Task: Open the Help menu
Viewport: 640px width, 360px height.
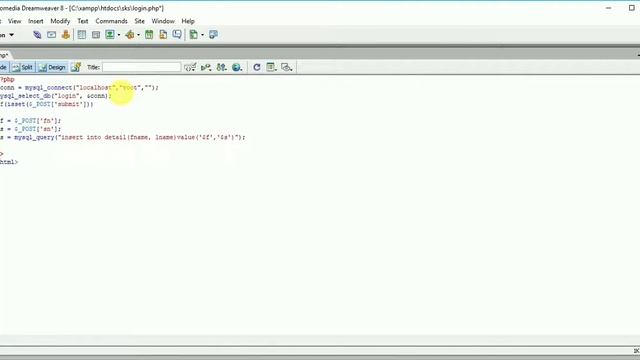Action: click(188, 21)
